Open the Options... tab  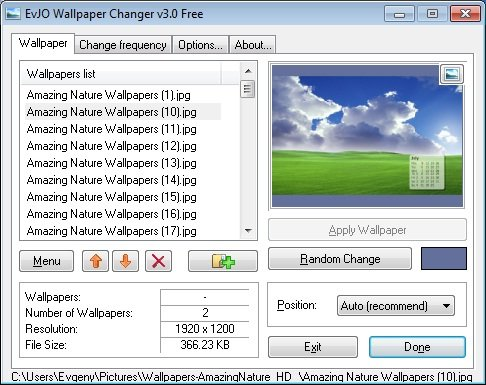200,45
